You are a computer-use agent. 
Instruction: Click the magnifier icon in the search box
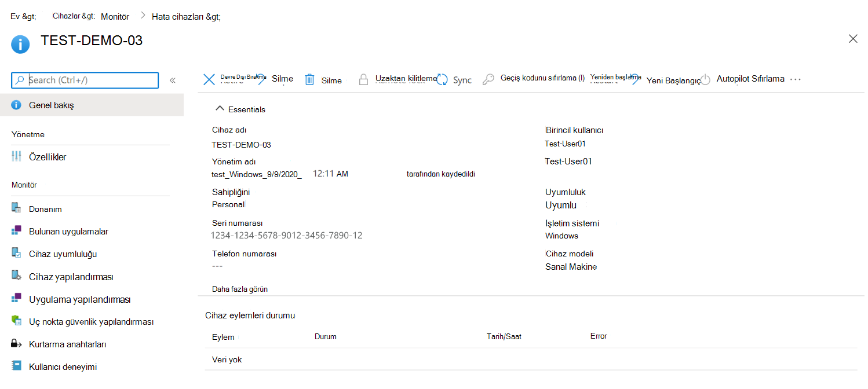point(20,80)
